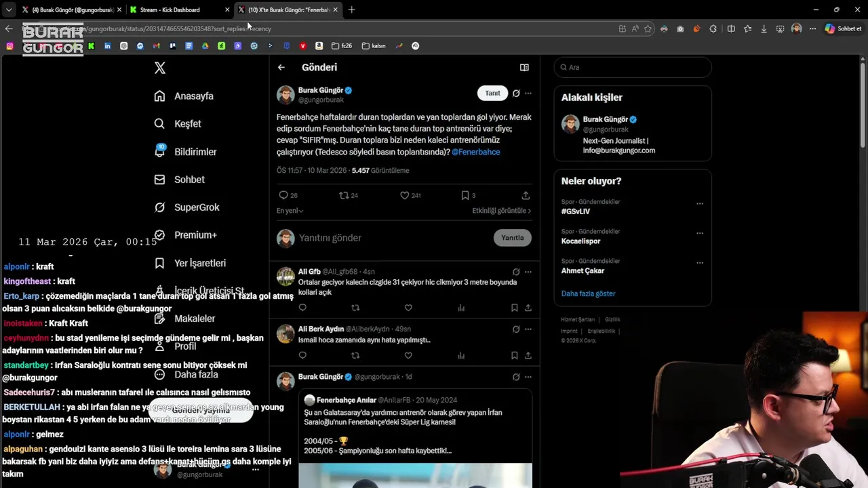Screen dimensions: 868x488
Task: Open browser Downloads icon
Action: (764, 28)
